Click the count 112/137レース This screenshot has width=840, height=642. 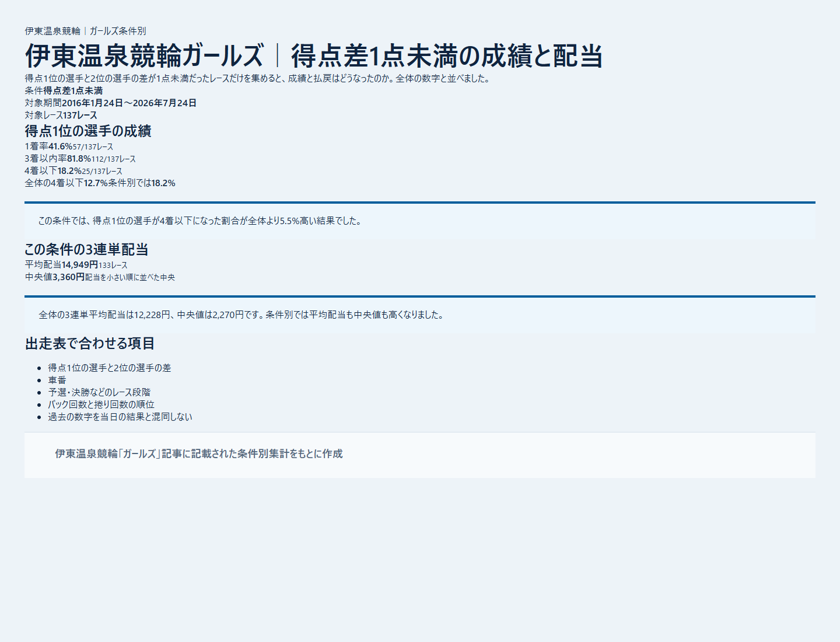[x=114, y=159]
